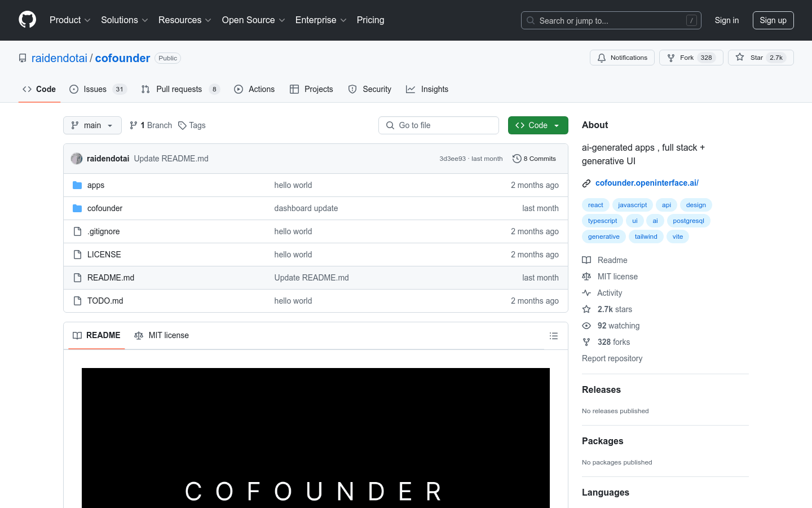This screenshot has width=812, height=508.
Task: Open the green Code dropdown button
Action: tap(538, 125)
